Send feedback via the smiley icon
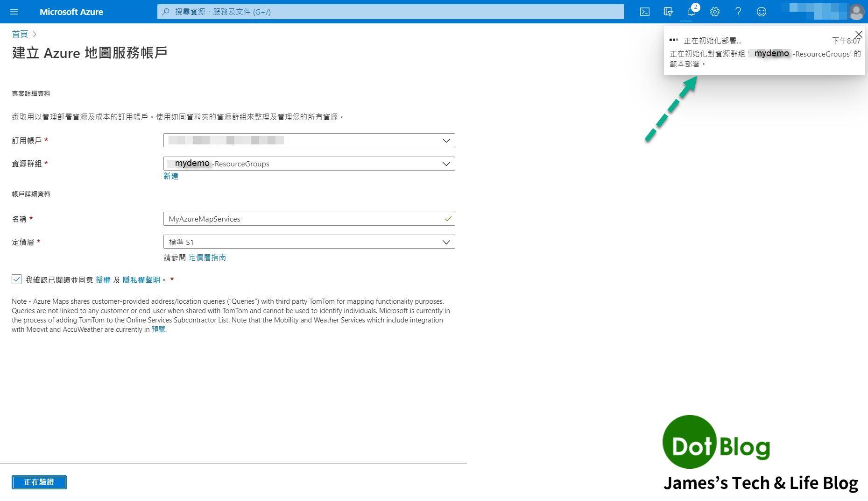Image resolution: width=868 pixels, height=501 pixels. click(761, 12)
